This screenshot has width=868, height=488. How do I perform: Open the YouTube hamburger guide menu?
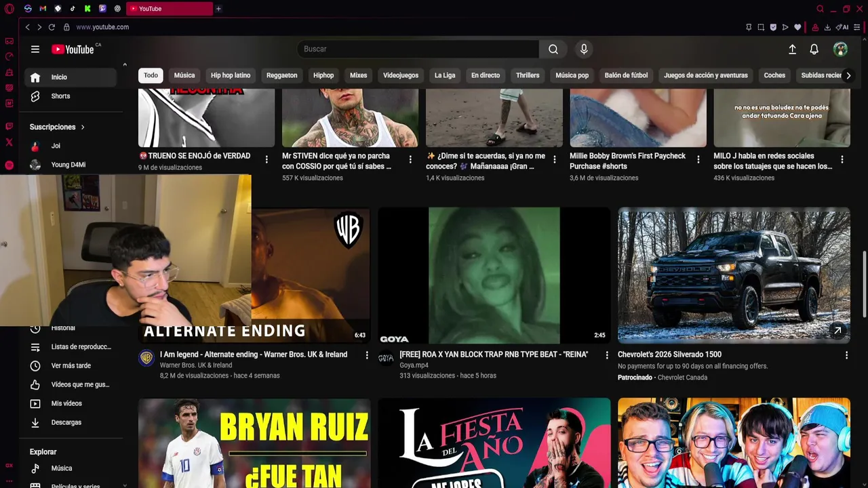click(35, 49)
